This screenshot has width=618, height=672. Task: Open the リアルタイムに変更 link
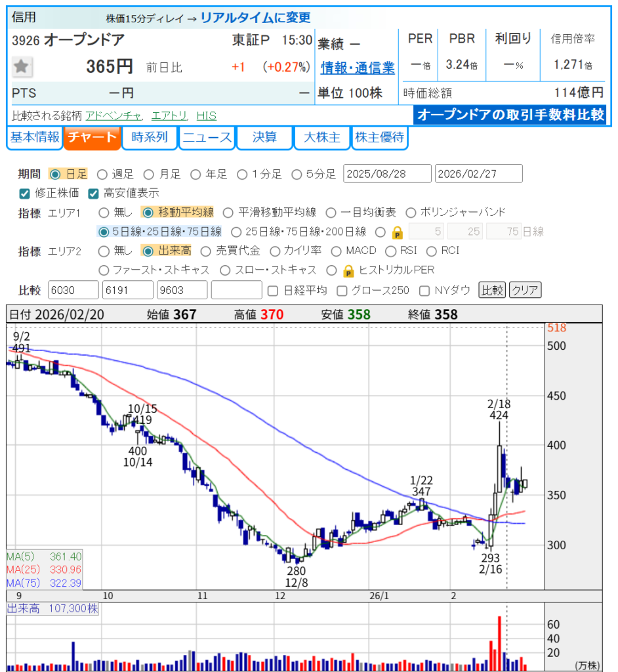pos(255,18)
